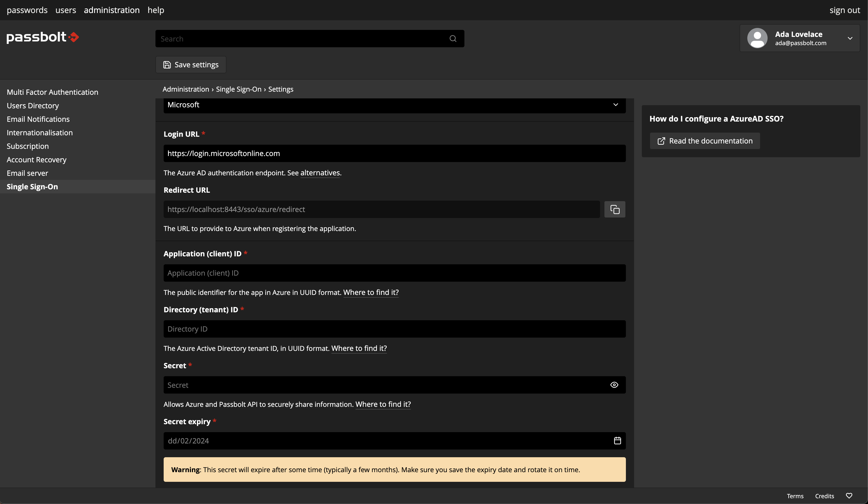868x504 pixels.
Task: Click sign out
Action: pos(845,10)
